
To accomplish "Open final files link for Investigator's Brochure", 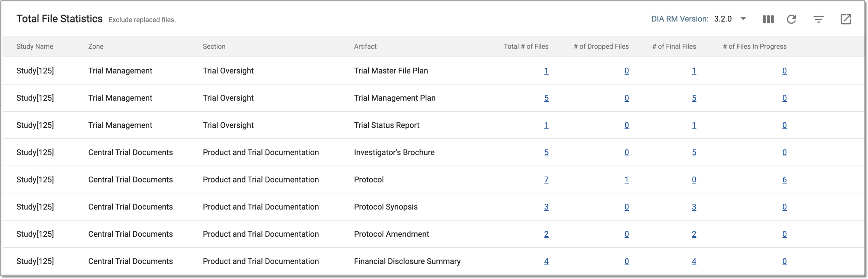I will click(x=694, y=153).
